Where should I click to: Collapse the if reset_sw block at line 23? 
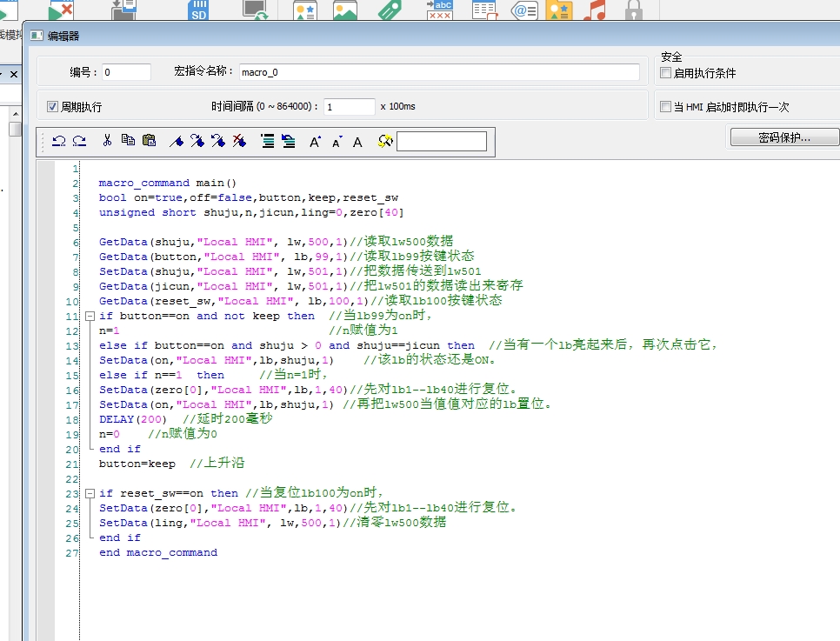88,493
